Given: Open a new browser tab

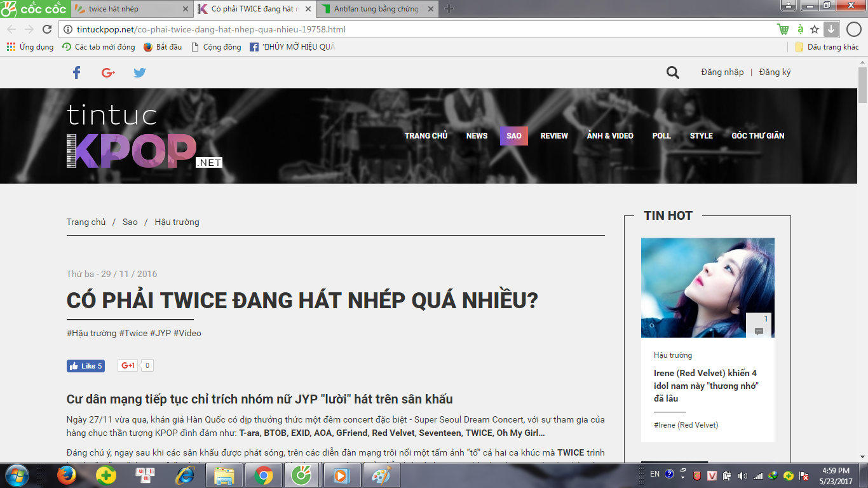Looking at the screenshot, I should [449, 9].
